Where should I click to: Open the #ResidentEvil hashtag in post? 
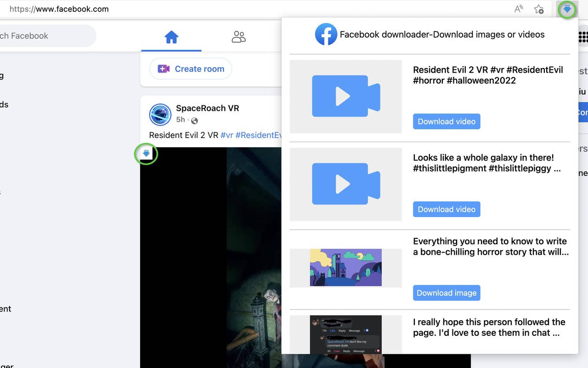point(258,135)
